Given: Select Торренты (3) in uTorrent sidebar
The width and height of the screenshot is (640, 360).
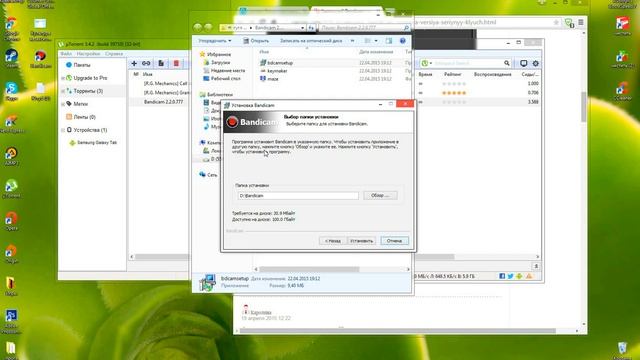Looking at the screenshot, I should [x=88, y=91].
